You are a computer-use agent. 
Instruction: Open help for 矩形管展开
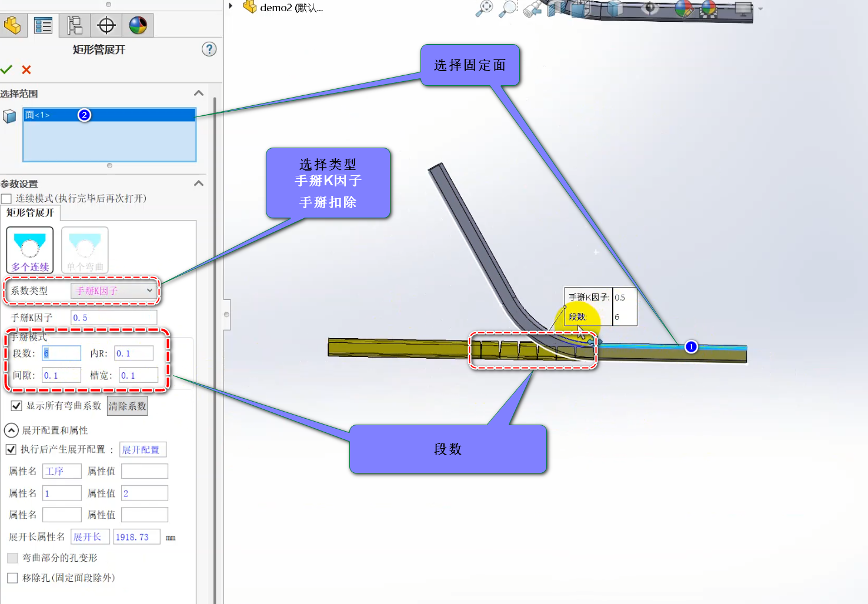(x=209, y=49)
